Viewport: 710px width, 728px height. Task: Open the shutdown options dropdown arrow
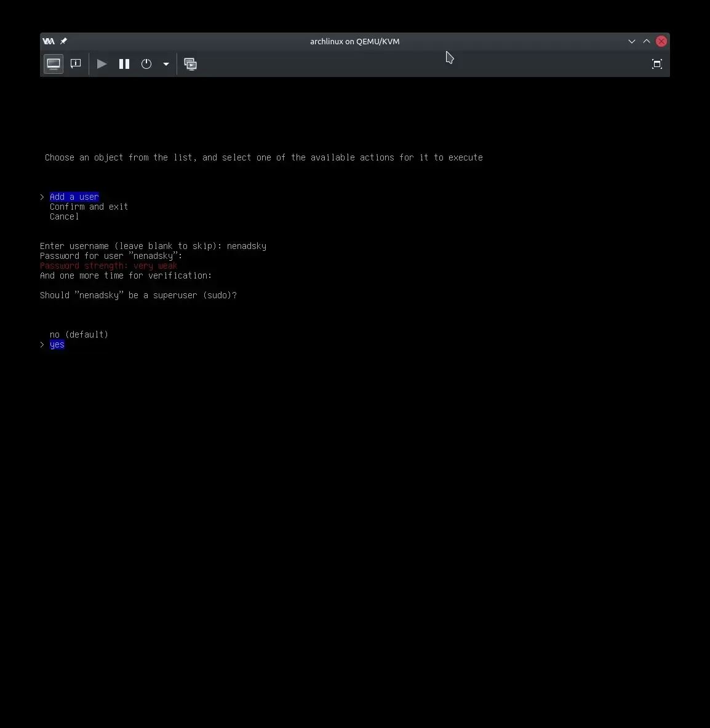[166, 64]
